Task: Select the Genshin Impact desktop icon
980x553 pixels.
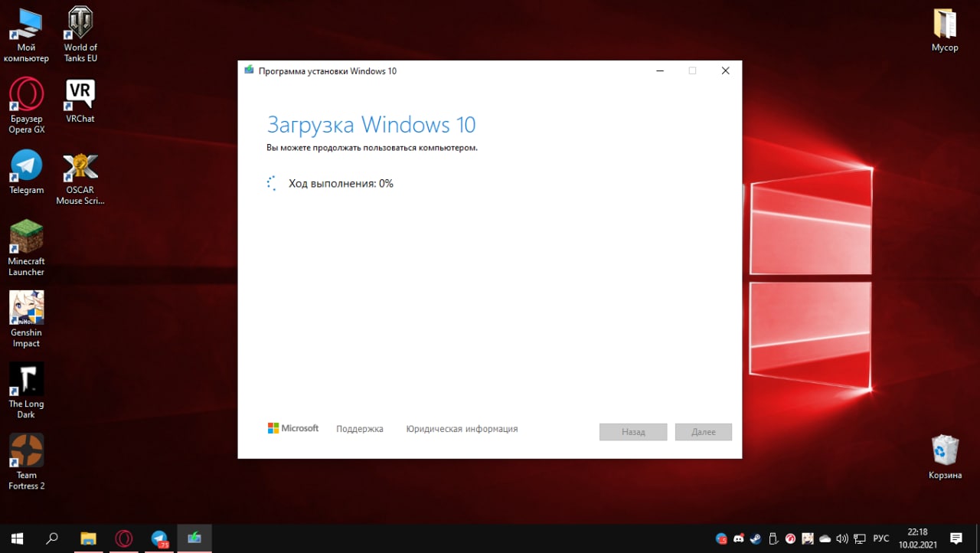Action: 26,319
